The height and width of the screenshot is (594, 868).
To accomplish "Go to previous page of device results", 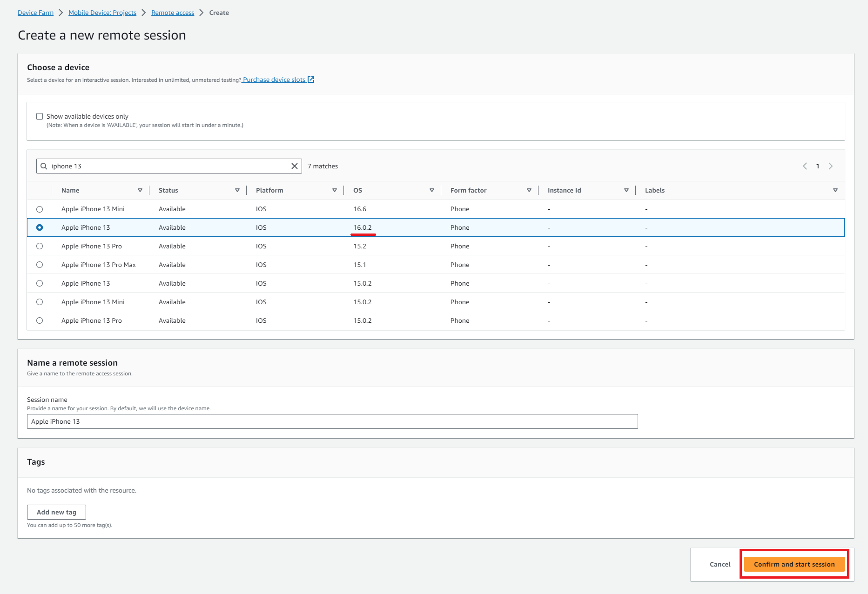I will coord(805,166).
